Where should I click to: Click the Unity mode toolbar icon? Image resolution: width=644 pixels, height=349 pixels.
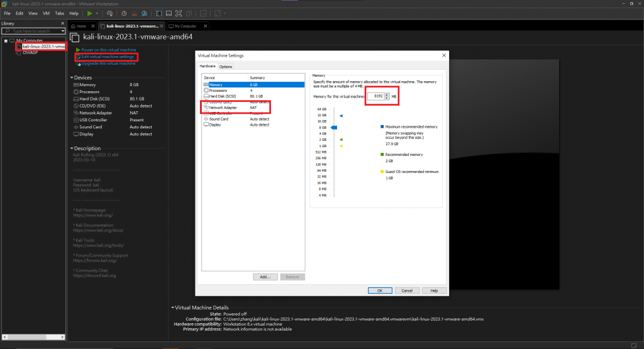[x=189, y=14]
